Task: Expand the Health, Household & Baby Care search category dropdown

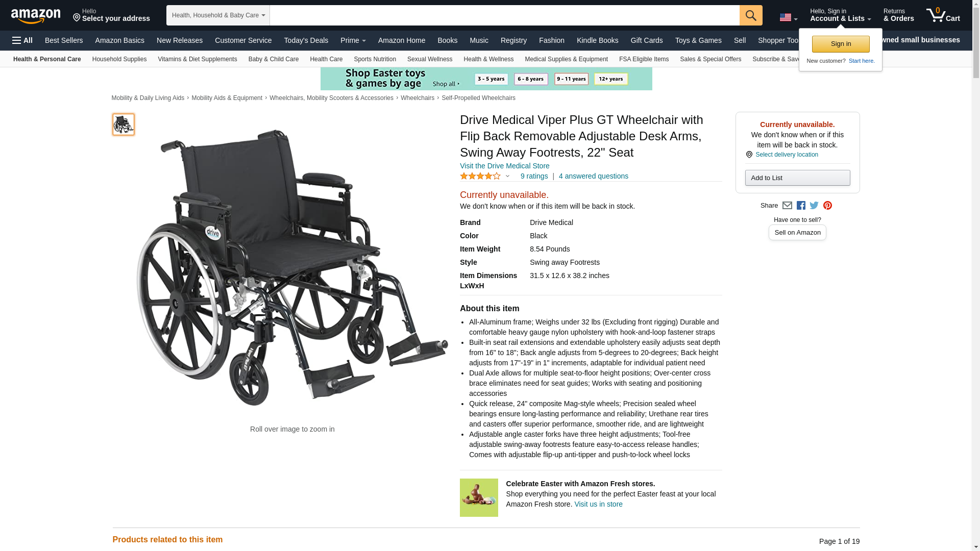Action: point(218,15)
